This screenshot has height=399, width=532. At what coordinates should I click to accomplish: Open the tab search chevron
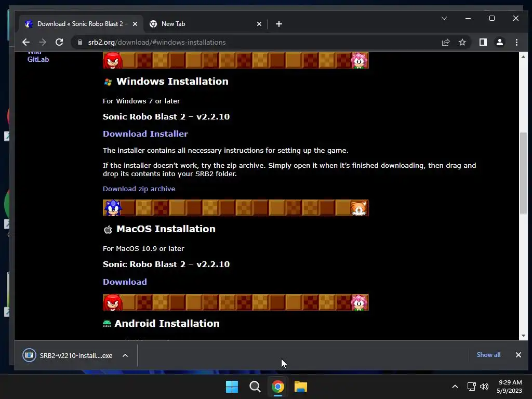(x=444, y=18)
